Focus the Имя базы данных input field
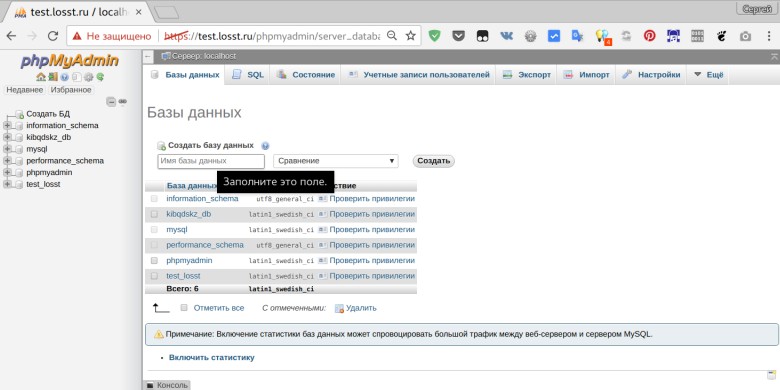Viewport: 780px width, 390px height. click(x=211, y=161)
